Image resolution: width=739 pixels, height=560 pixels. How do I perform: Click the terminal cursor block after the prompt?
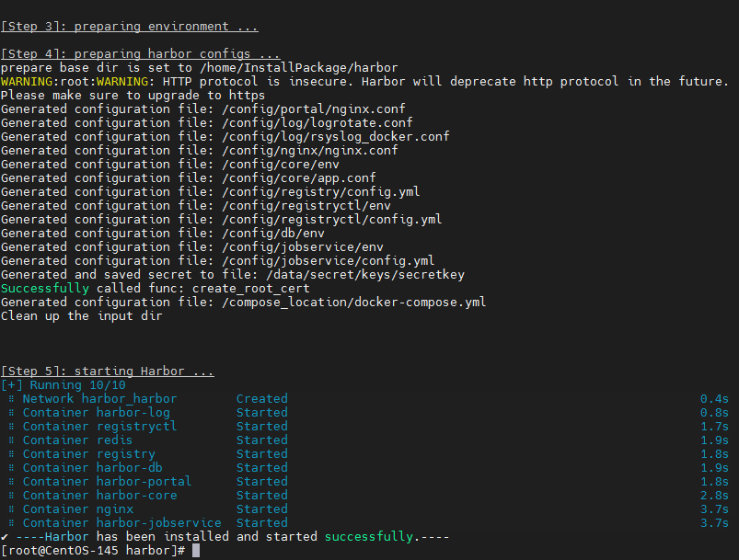[196, 550]
